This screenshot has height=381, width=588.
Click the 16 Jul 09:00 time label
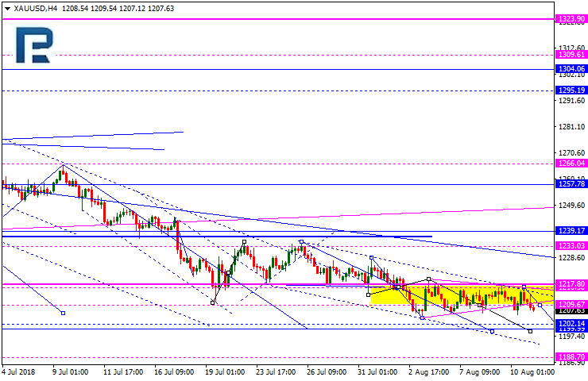tap(174, 372)
